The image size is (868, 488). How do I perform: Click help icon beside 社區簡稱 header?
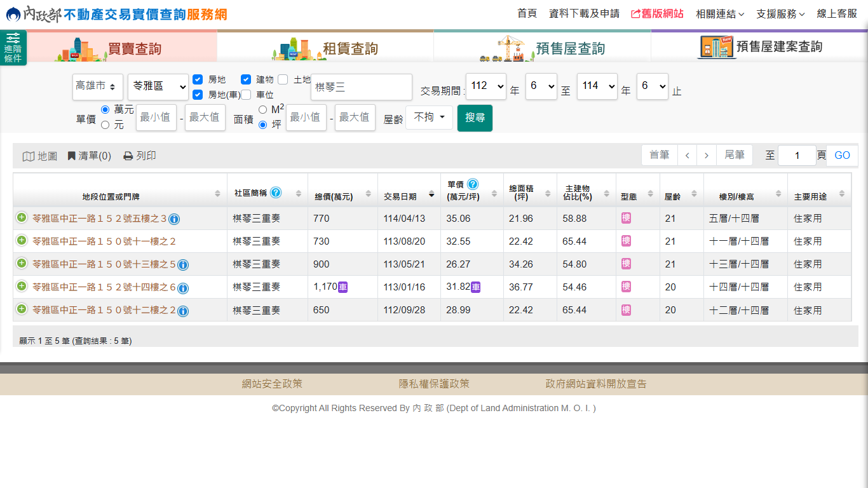(x=276, y=192)
